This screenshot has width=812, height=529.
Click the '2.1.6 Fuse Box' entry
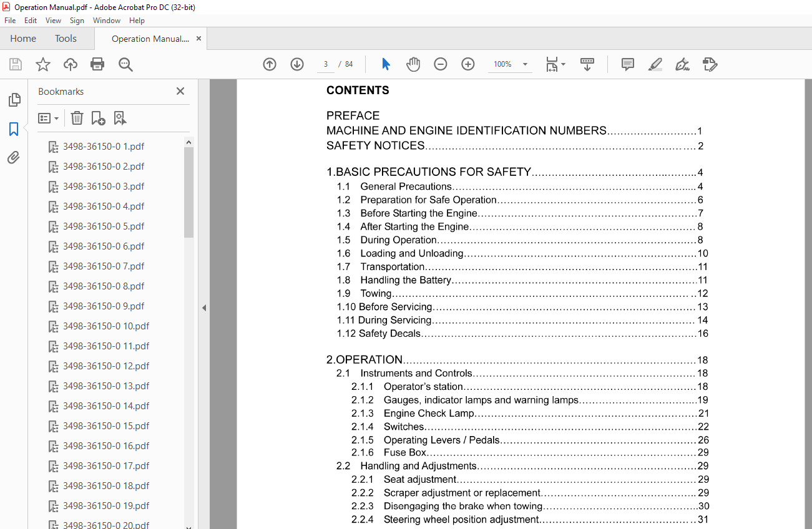pyautogui.click(x=530, y=453)
